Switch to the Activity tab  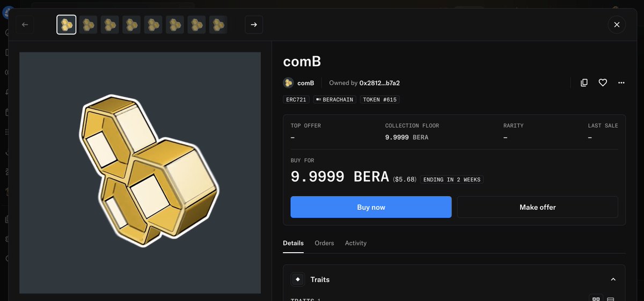click(x=356, y=243)
